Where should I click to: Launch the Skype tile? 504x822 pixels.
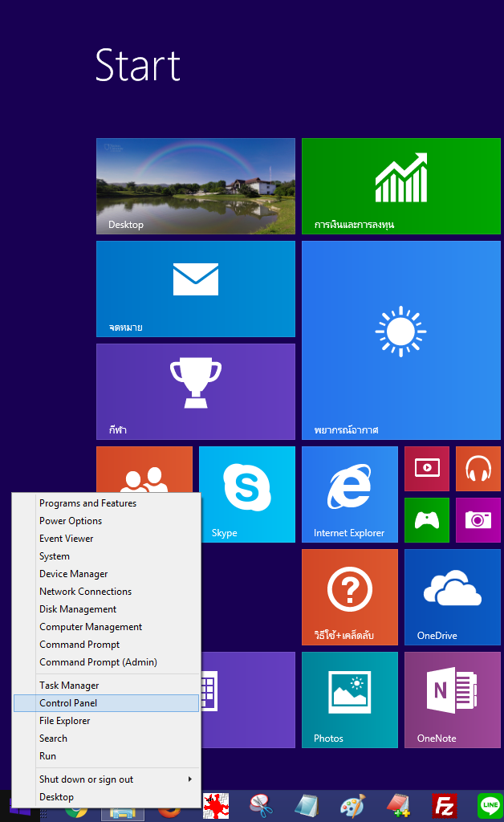pyautogui.click(x=246, y=494)
